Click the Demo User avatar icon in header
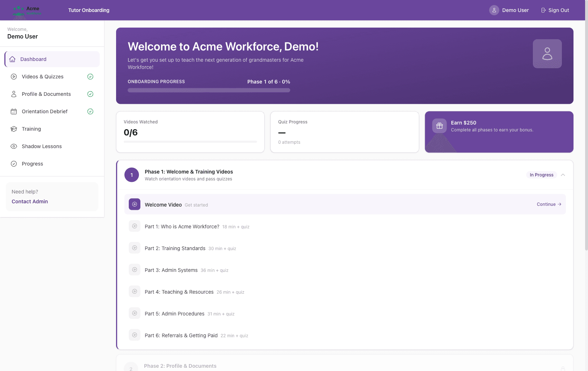 (494, 10)
